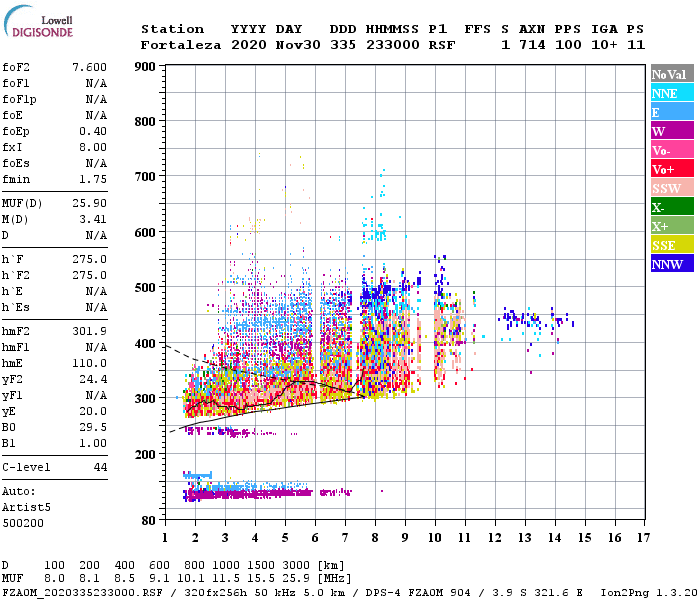Click the MUF 25.9 value for 3000 km
Image resolution: width=700 pixels, height=600 pixels.
coord(296,579)
